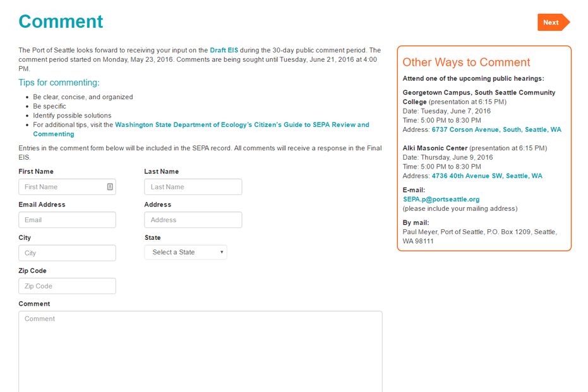
Task: Click the SEPA.p@portseattle.org email link
Action: coord(441,199)
